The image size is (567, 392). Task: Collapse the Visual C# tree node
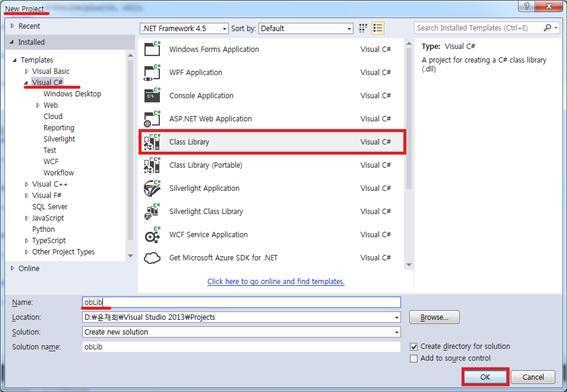(x=26, y=83)
